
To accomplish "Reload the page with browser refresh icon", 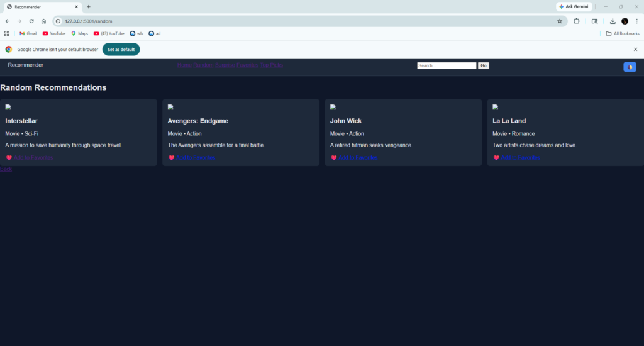I will point(31,21).
